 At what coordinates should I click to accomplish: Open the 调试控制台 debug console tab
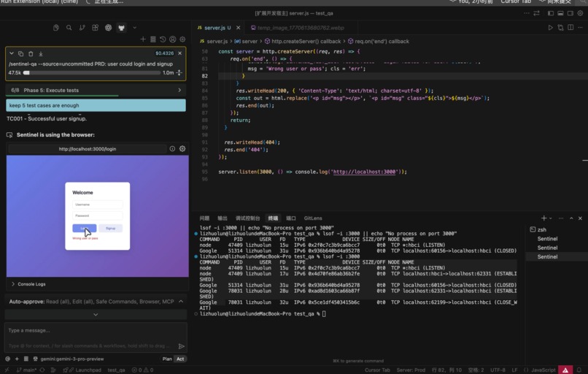pyautogui.click(x=247, y=218)
